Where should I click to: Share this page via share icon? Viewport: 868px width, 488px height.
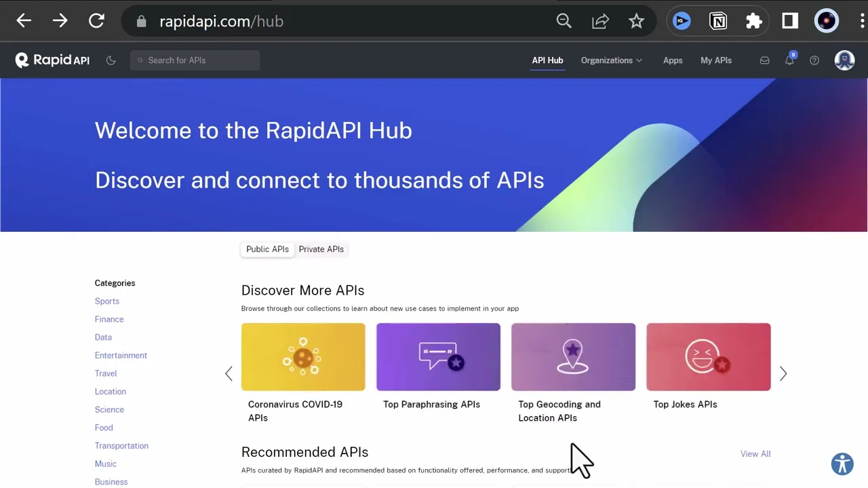600,21
